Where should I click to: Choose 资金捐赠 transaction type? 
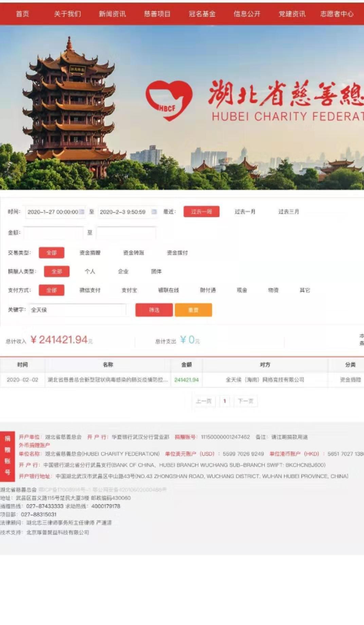click(90, 253)
